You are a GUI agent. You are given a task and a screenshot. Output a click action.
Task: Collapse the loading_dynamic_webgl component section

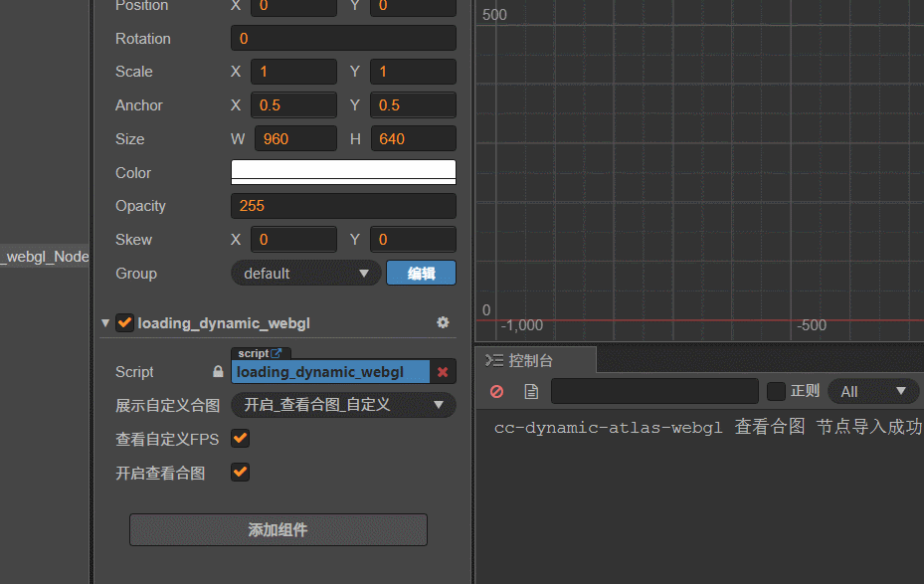[x=105, y=323]
